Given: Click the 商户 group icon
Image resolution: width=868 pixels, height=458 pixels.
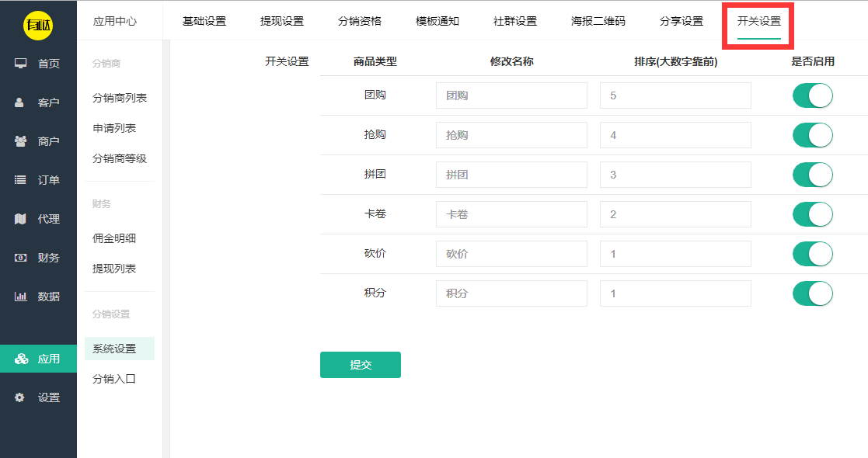Looking at the screenshot, I should click(20, 141).
